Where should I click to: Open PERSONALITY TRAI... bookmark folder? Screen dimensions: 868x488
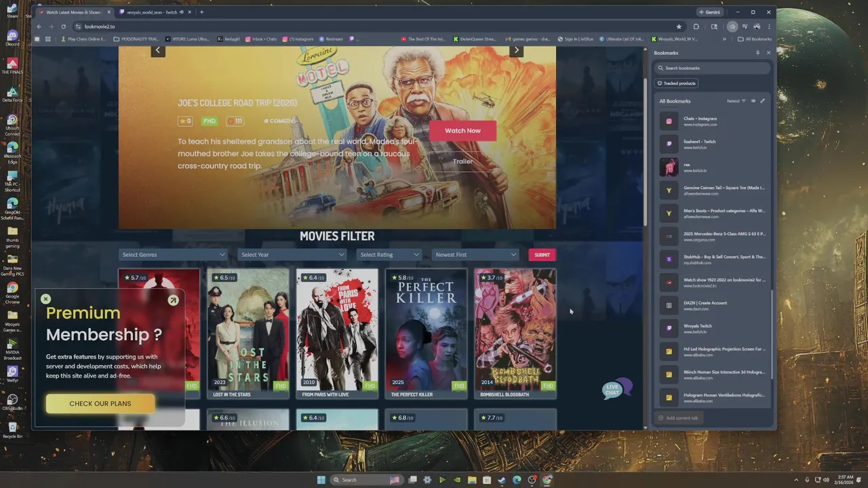click(x=137, y=39)
